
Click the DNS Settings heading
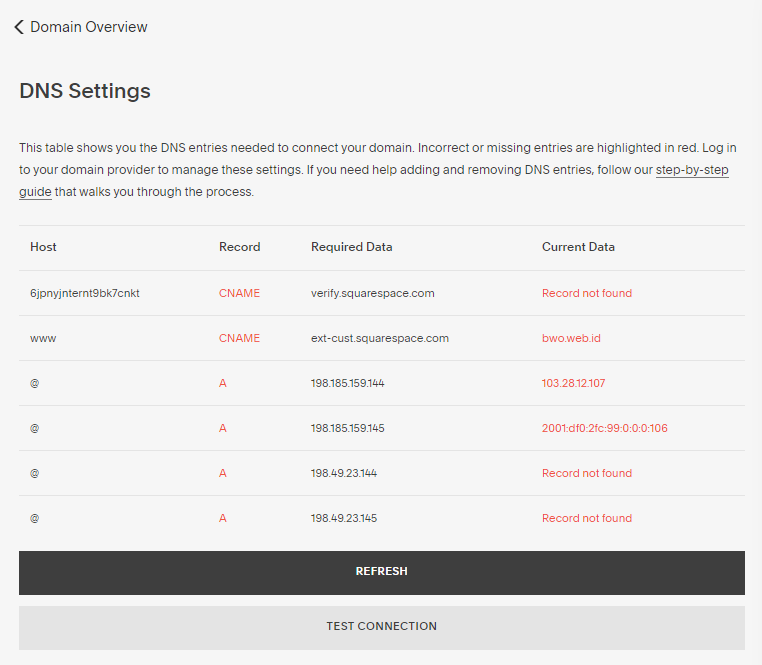click(85, 91)
